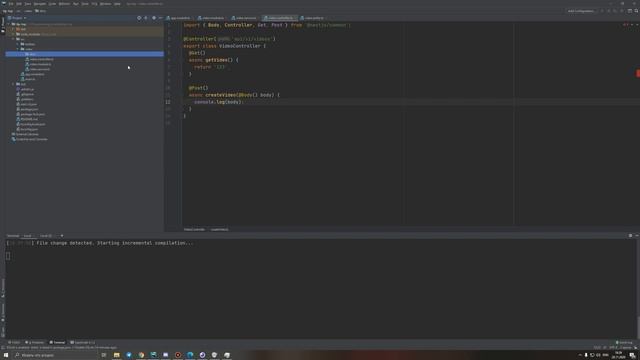Open Windows Start menu
The height and width of the screenshot is (360, 640).
tap(6, 355)
